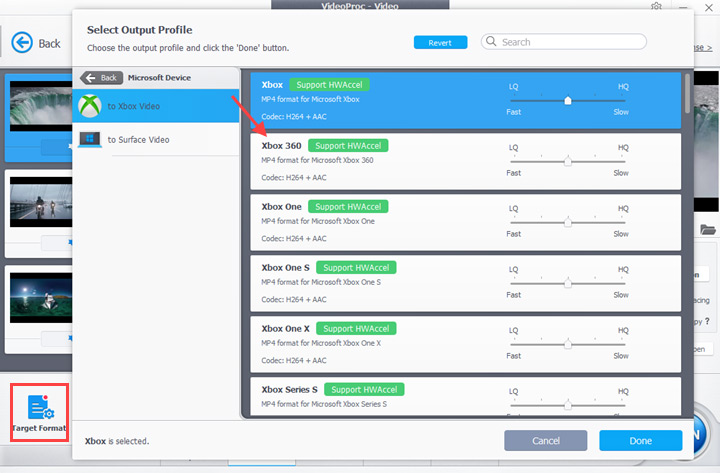Select the Surface Windows icon
Image resolution: width=720 pixels, height=473 pixels.
click(90, 140)
